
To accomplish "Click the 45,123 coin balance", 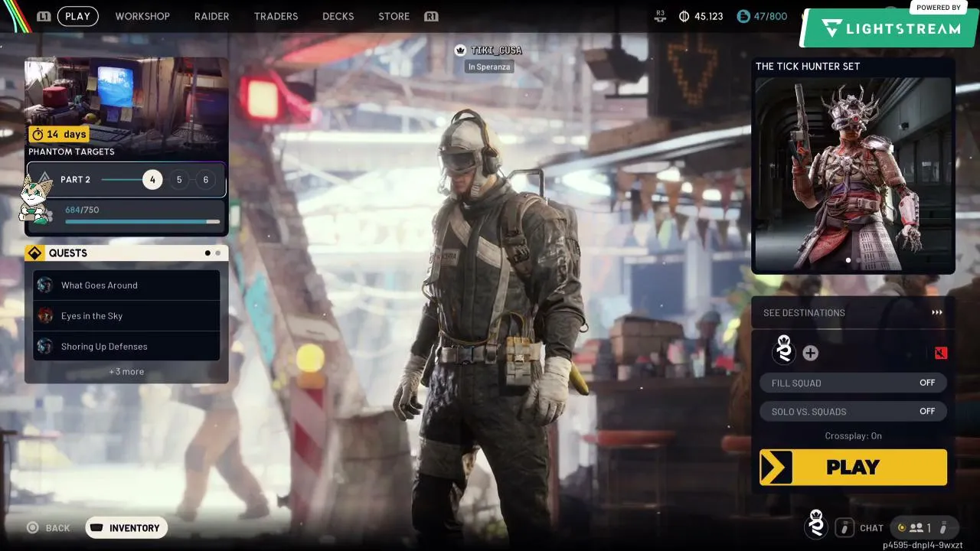I will 709,16.
